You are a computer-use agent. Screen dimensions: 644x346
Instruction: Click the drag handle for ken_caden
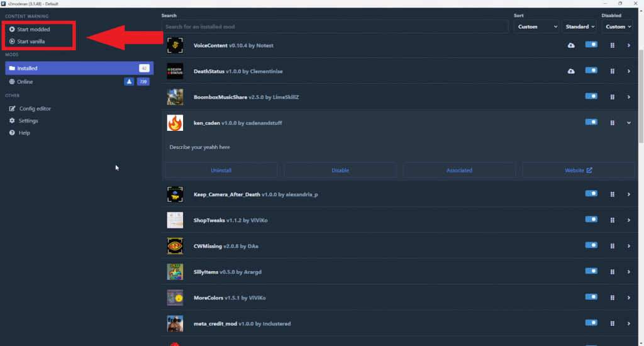click(x=613, y=123)
